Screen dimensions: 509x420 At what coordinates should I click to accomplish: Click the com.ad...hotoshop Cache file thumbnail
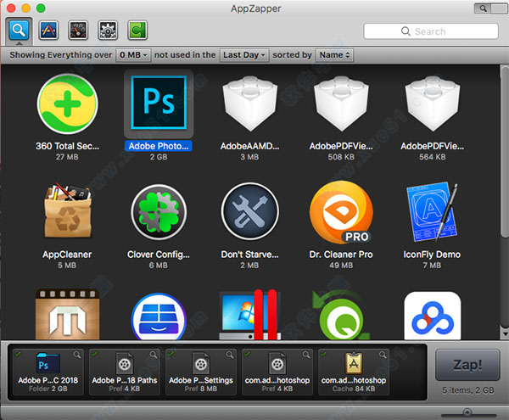(x=354, y=363)
